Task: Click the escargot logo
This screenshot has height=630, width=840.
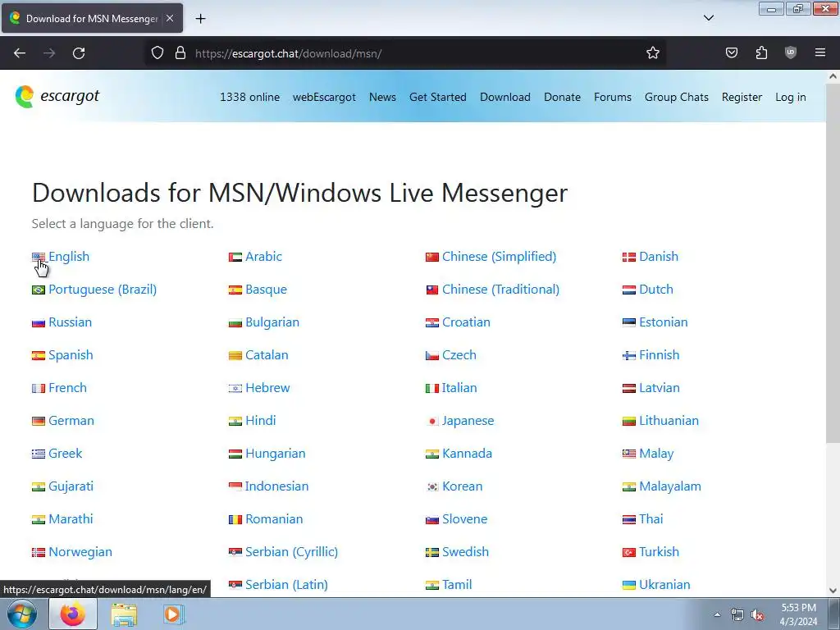Action: [x=57, y=97]
